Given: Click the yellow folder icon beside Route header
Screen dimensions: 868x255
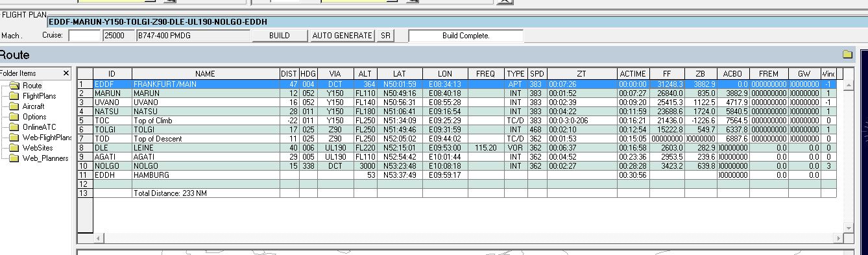Looking at the screenshot, I should [847, 55].
